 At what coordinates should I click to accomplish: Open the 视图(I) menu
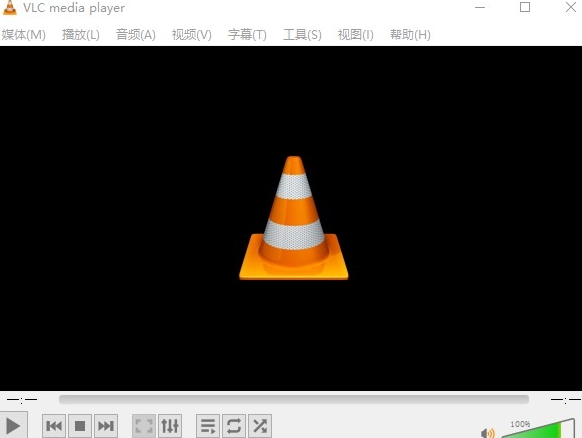click(x=356, y=35)
